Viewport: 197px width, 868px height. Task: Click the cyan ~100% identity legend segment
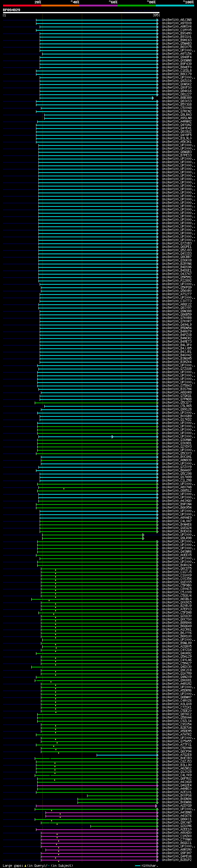[175, 6]
